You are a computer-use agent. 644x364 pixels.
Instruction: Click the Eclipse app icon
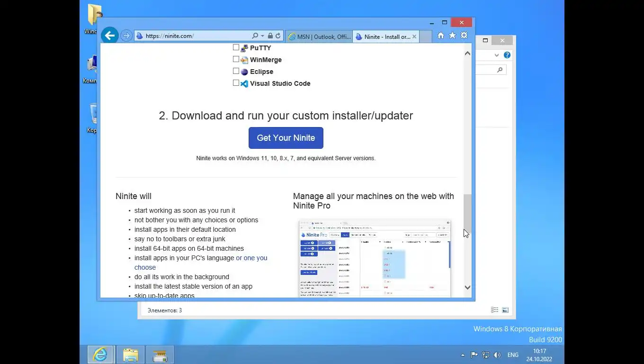pyautogui.click(x=244, y=72)
